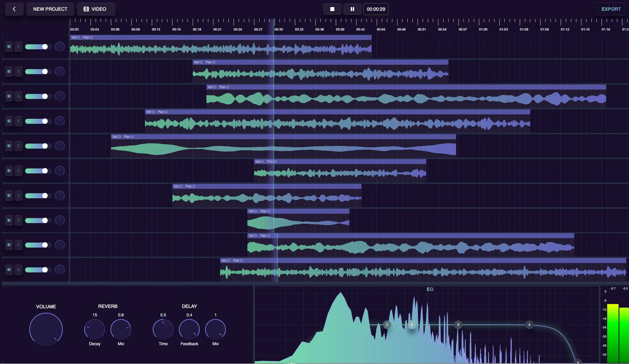Toggle Vol automation on first track clip

tap(76, 38)
